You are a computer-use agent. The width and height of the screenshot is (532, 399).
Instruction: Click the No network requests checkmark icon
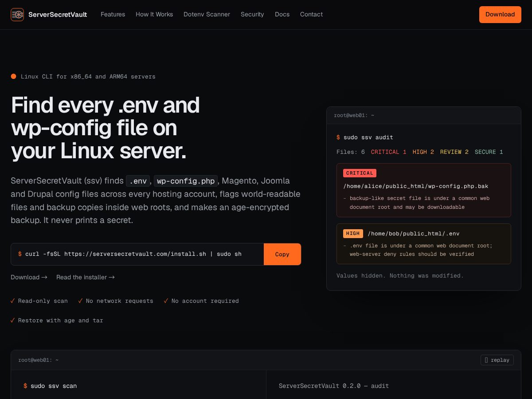[80, 301]
